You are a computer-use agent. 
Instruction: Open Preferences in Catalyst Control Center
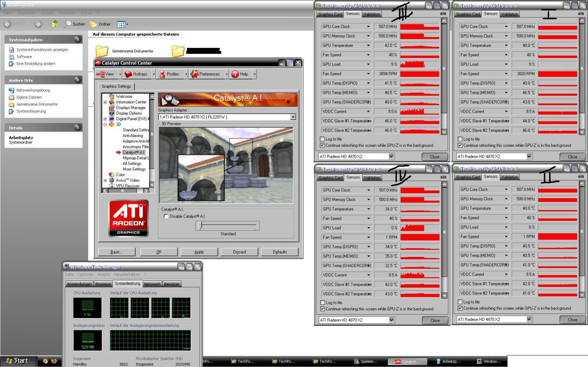pos(205,74)
